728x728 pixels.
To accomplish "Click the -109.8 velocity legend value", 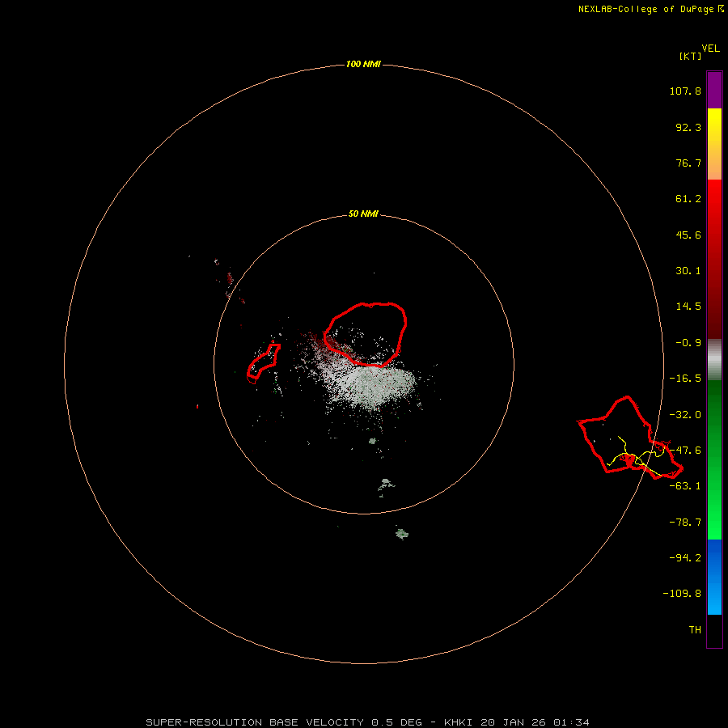I will (682, 594).
